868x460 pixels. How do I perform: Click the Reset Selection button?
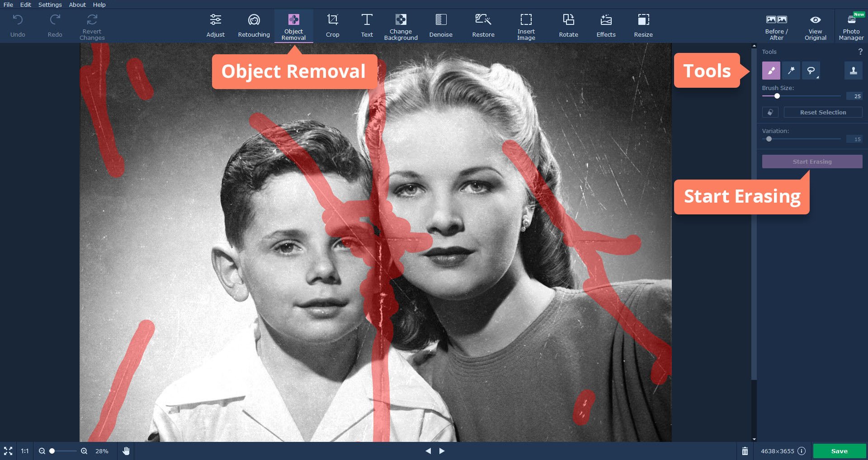[x=823, y=112]
